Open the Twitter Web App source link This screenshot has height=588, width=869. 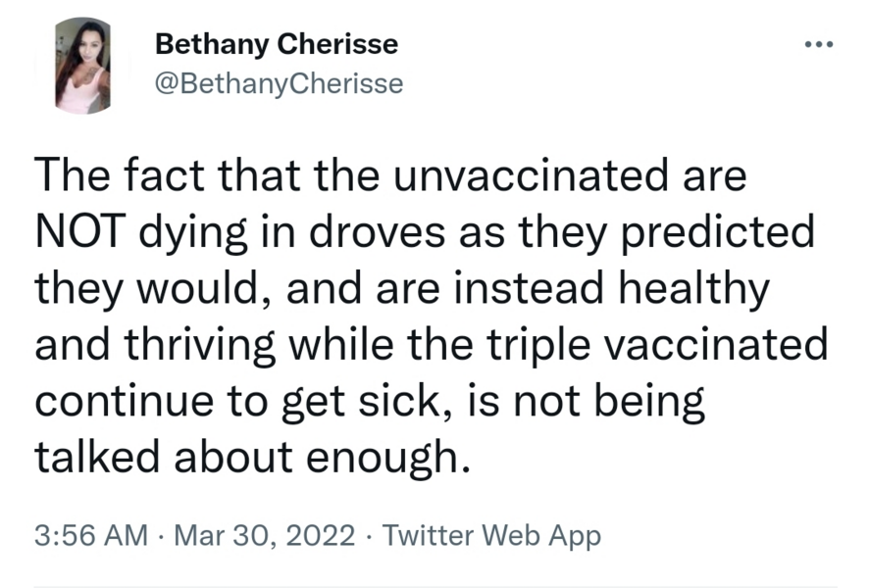click(x=491, y=536)
